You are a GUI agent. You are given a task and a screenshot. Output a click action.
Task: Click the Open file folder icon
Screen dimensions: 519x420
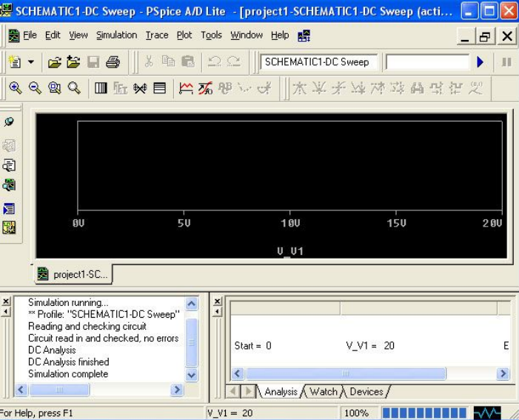55,62
